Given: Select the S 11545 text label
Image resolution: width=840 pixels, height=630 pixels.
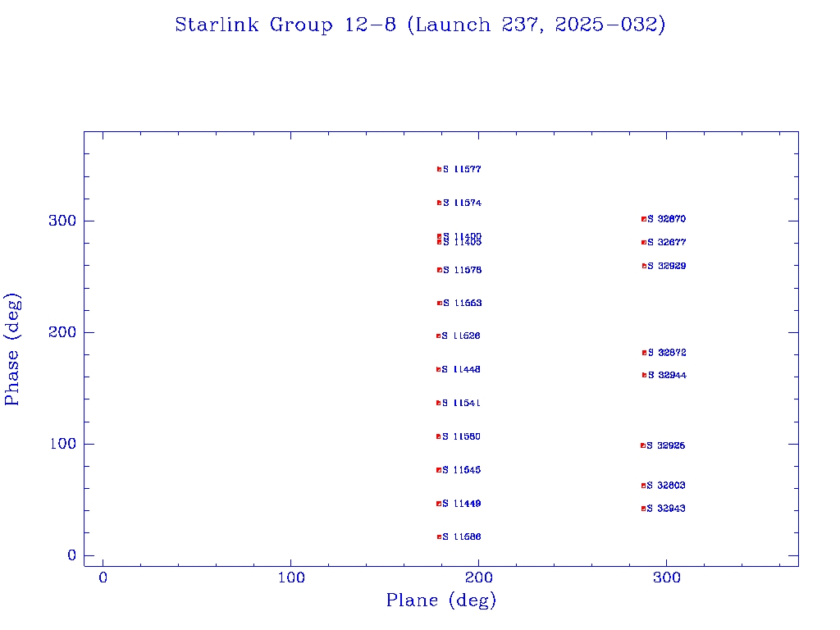Looking at the screenshot, I should click(462, 470).
